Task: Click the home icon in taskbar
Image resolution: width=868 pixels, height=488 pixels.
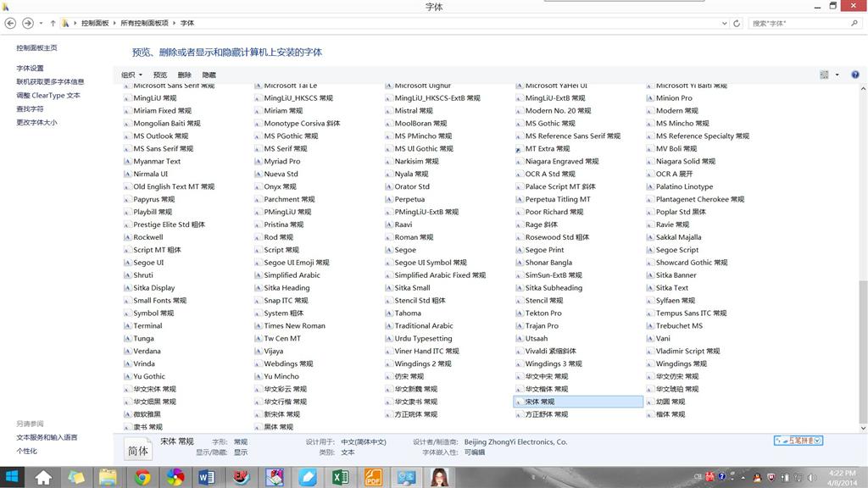Action: coord(43,477)
